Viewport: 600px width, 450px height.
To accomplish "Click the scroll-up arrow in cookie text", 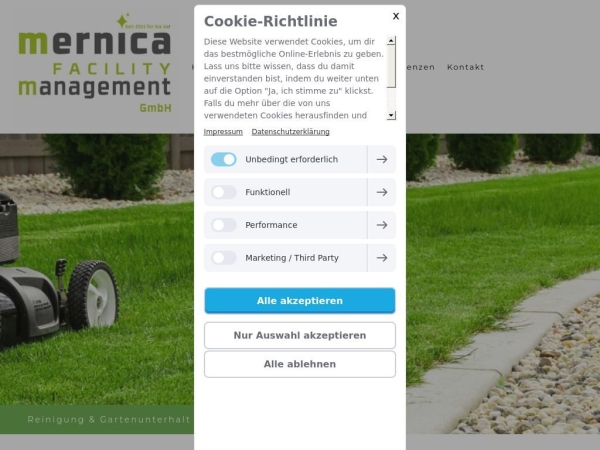I will (391, 41).
